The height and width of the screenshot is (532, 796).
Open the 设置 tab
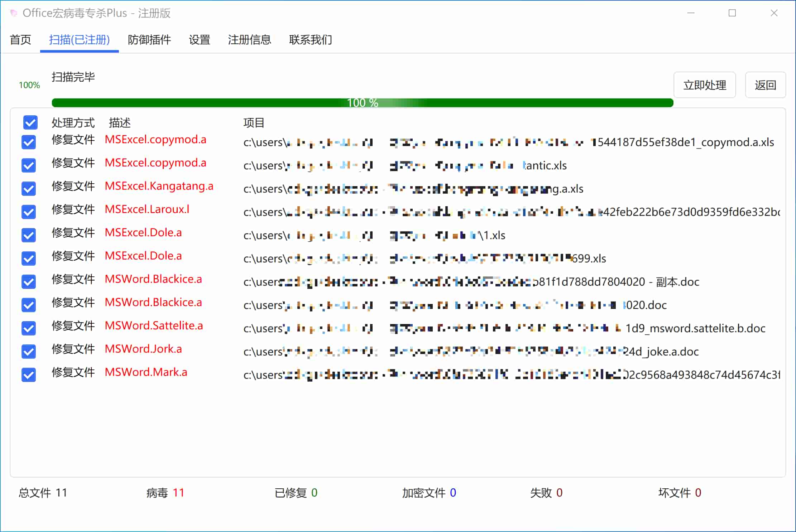point(199,40)
